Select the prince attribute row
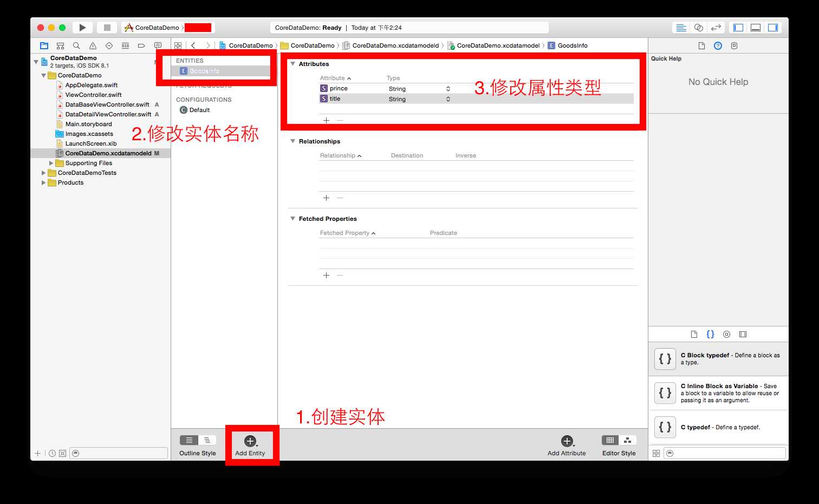 click(x=476, y=88)
